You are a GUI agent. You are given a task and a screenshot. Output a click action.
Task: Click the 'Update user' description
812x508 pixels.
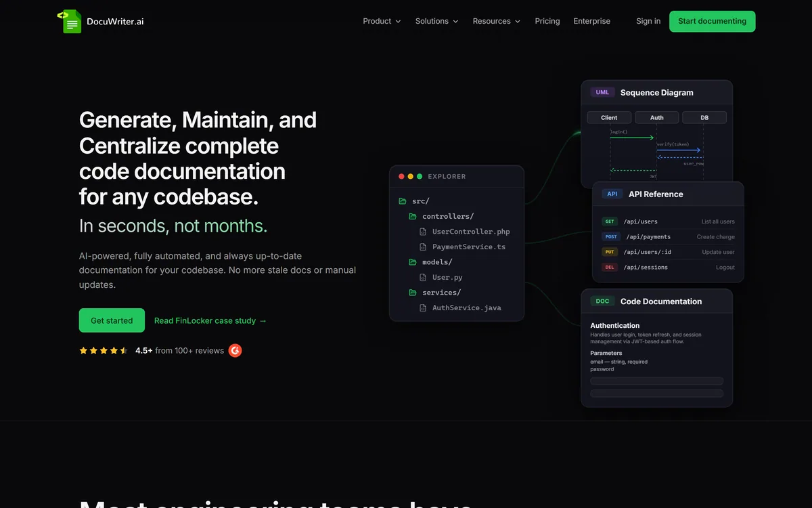[719, 252]
